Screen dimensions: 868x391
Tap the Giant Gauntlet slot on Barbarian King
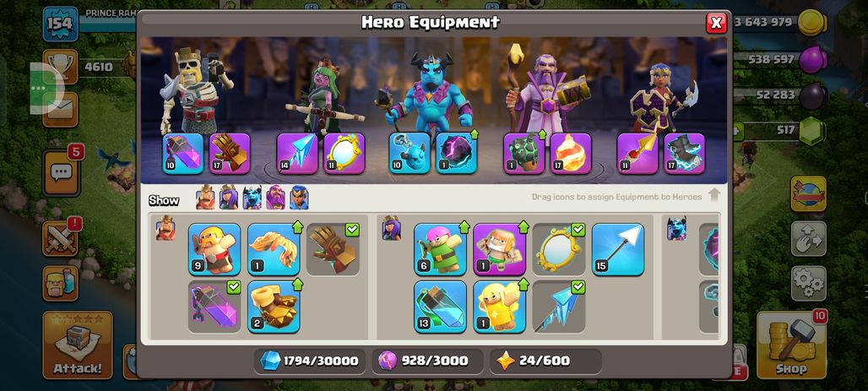pos(230,154)
